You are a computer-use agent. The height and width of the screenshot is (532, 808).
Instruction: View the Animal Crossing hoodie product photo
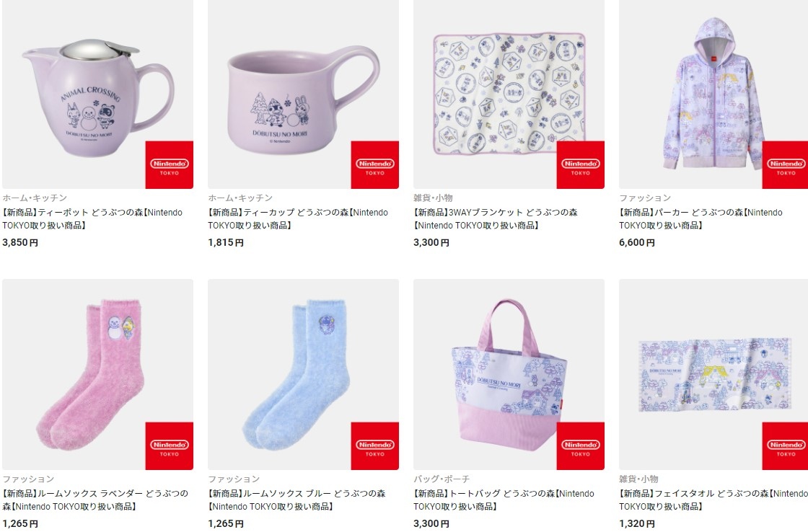713,94
